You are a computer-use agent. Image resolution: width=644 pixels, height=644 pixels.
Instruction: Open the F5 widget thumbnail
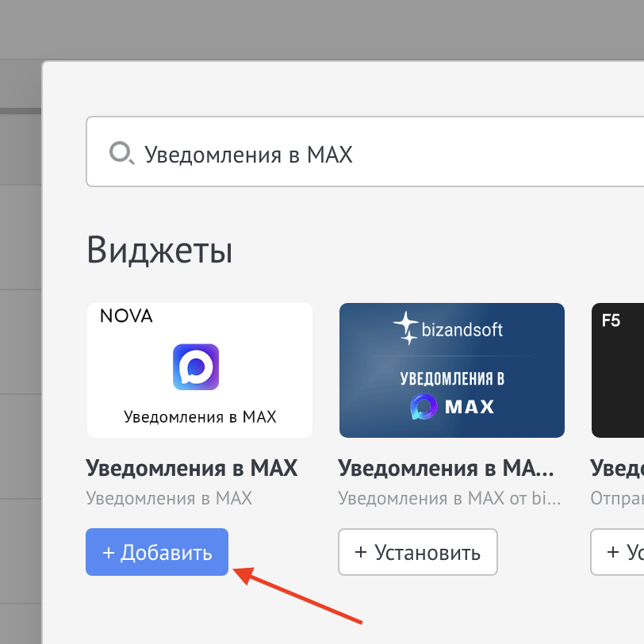click(618, 370)
